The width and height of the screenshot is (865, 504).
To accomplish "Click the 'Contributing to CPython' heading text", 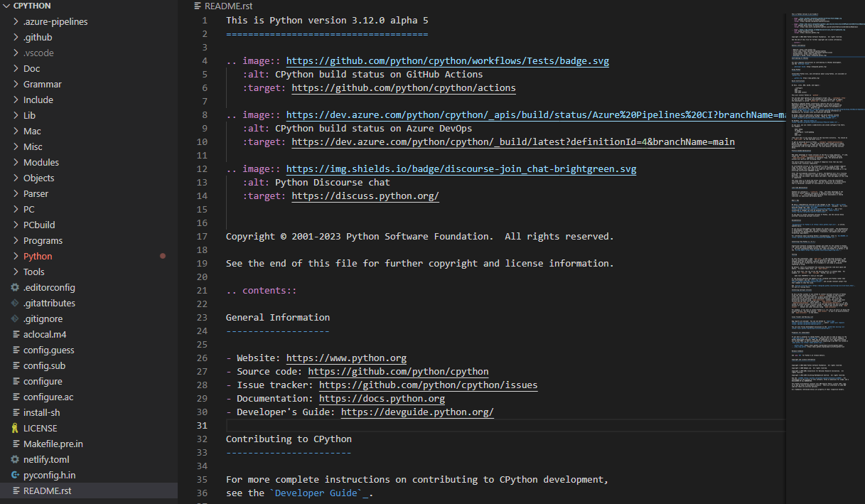I will (289, 439).
